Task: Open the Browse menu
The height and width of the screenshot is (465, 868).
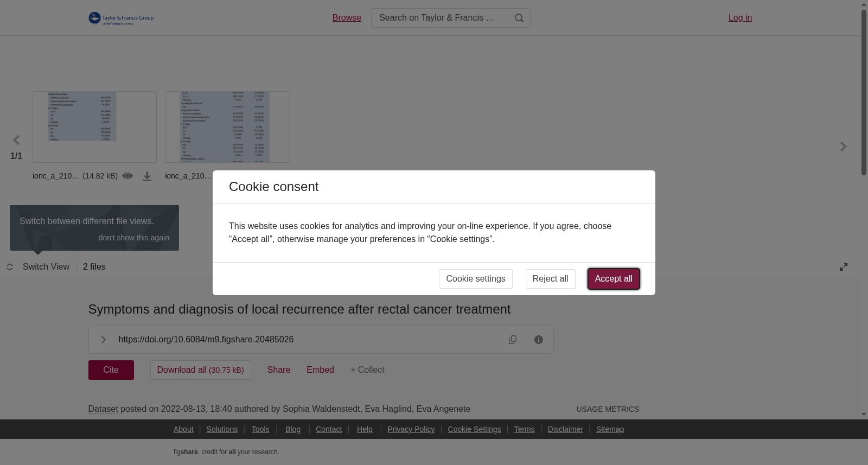Action: pos(347,18)
